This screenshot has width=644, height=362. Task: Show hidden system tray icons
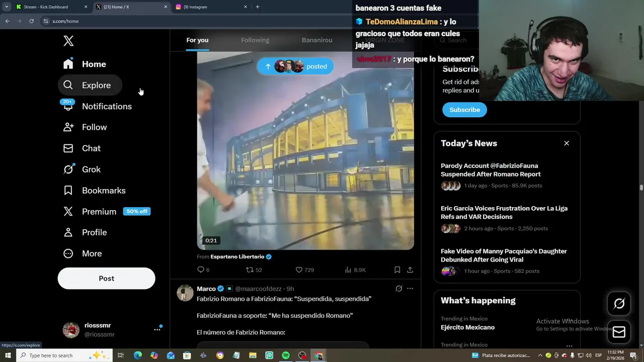tap(540, 355)
